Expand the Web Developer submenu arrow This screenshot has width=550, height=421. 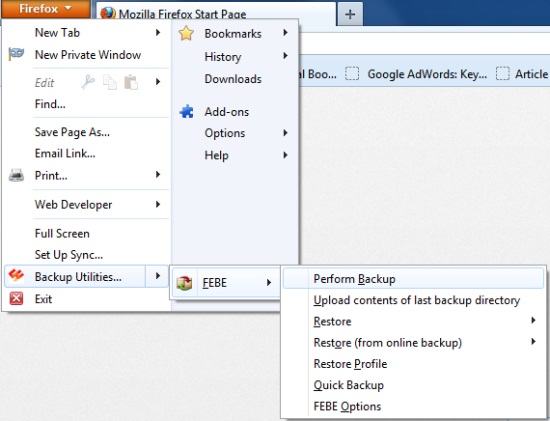pyautogui.click(x=158, y=204)
